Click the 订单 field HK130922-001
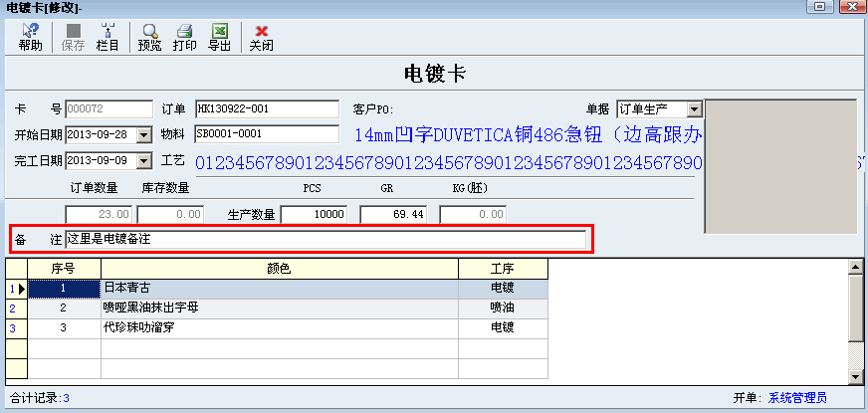Screen dimensions: 868x413 click(x=267, y=109)
